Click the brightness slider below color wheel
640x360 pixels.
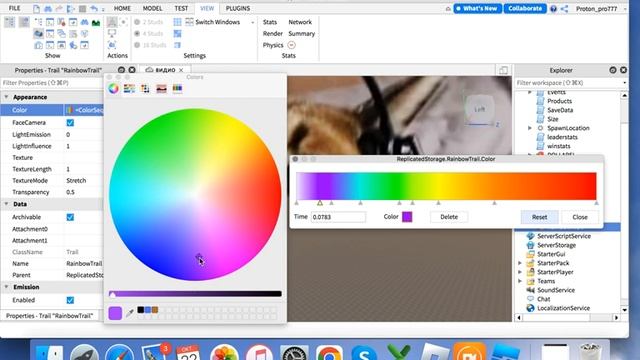tap(195, 293)
